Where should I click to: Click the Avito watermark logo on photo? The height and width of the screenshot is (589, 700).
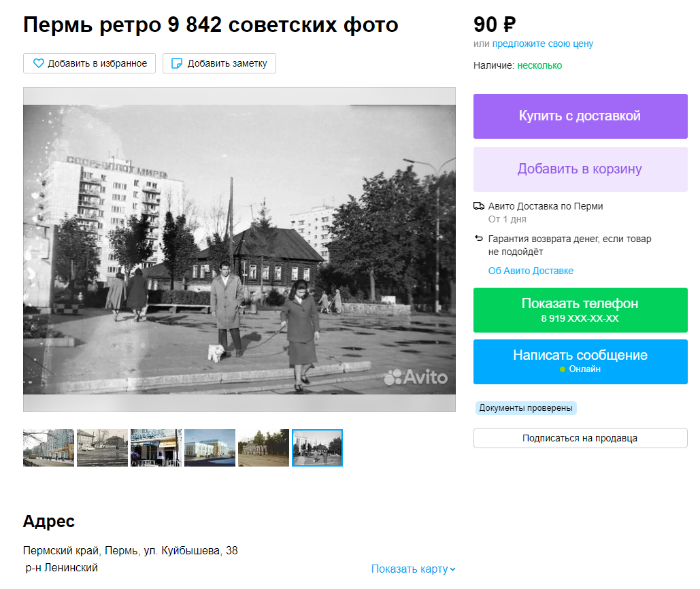click(x=416, y=377)
